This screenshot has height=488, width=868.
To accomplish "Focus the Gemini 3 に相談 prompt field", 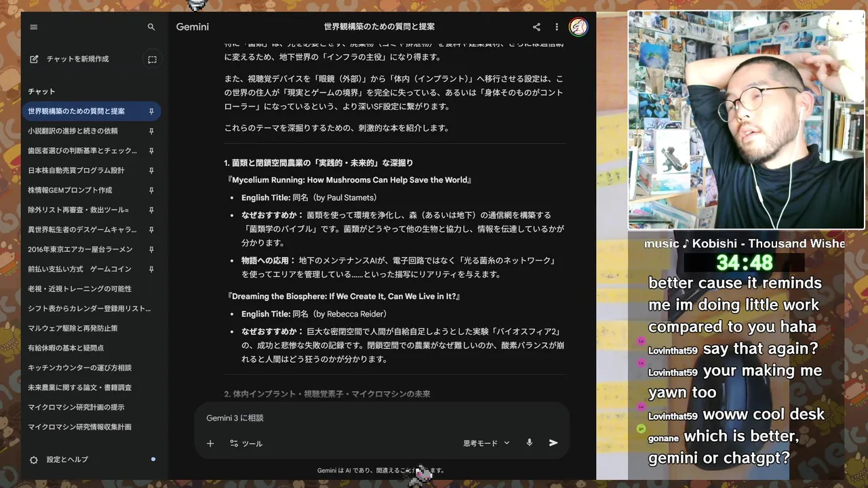I will (x=381, y=418).
